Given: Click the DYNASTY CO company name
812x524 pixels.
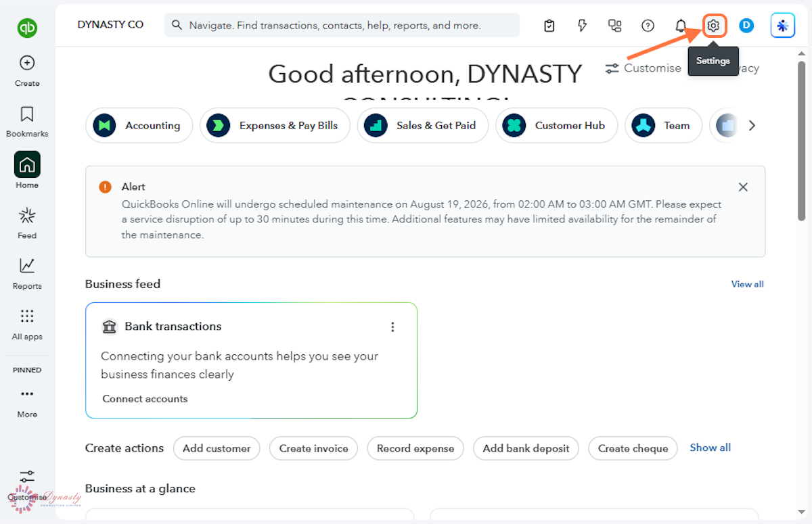Looking at the screenshot, I should point(110,24).
